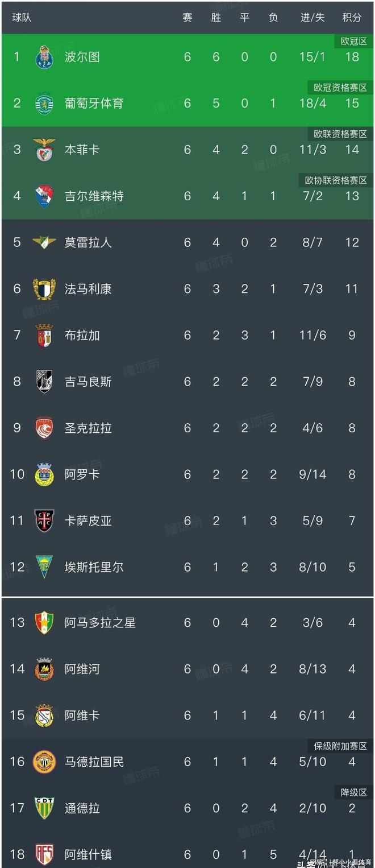Image resolution: width=375 pixels, height=868 pixels.
Task: Click the 保级附加赛区 zone label
Action: pos(340,746)
